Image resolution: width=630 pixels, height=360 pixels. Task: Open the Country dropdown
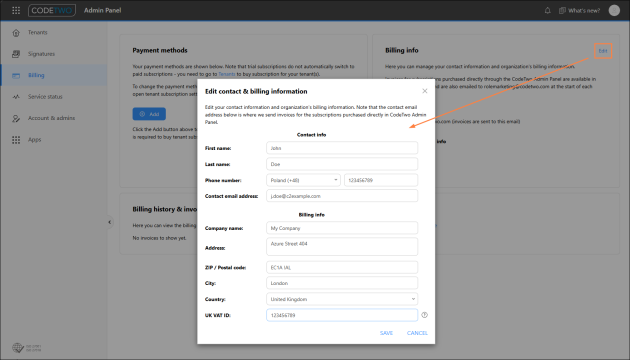pos(342,299)
